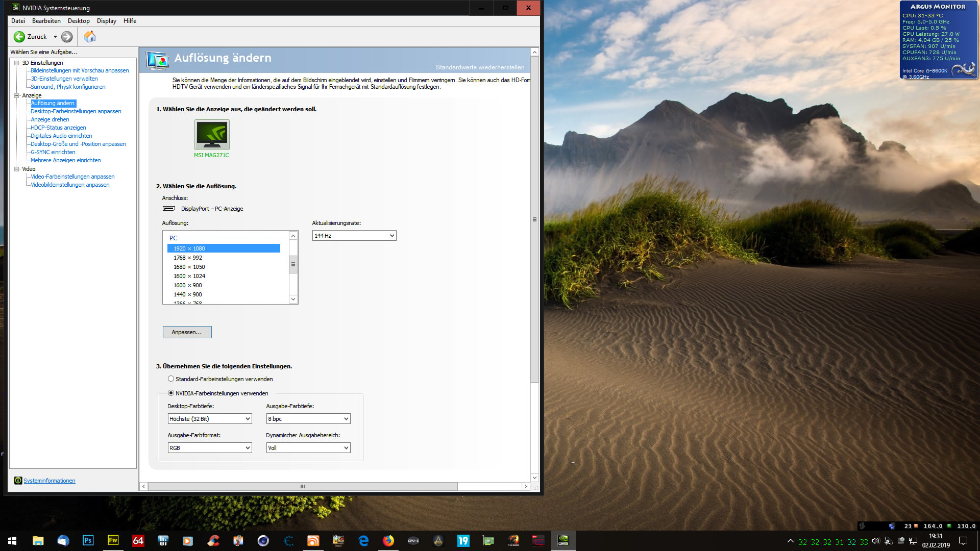Select the MSI MAG271C monitor icon
Image resolution: width=980 pixels, height=551 pixels.
coord(212,135)
